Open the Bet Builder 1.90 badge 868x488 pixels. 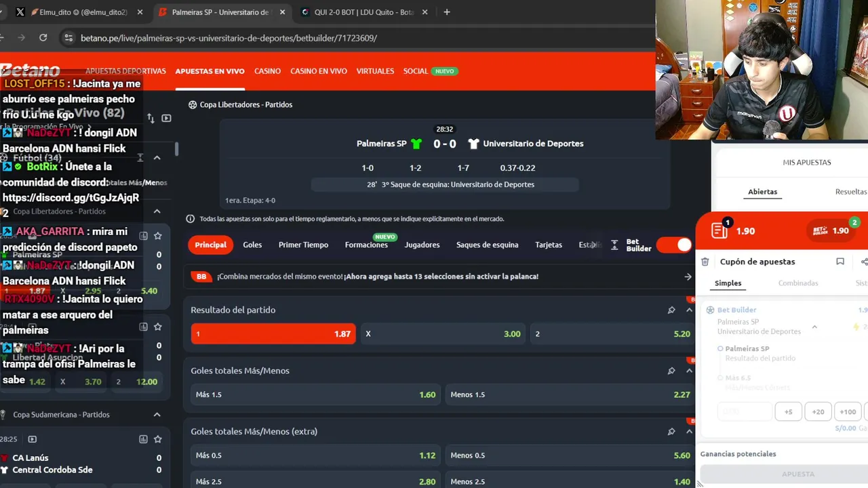pos(831,230)
